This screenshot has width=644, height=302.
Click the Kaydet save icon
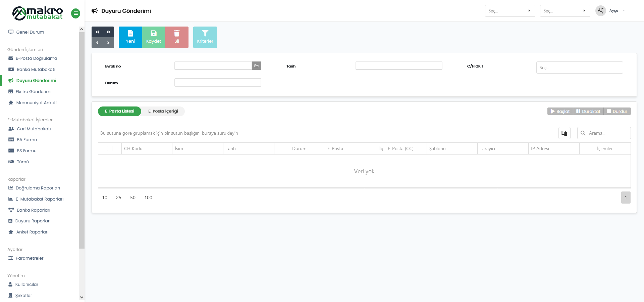click(154, 34)
